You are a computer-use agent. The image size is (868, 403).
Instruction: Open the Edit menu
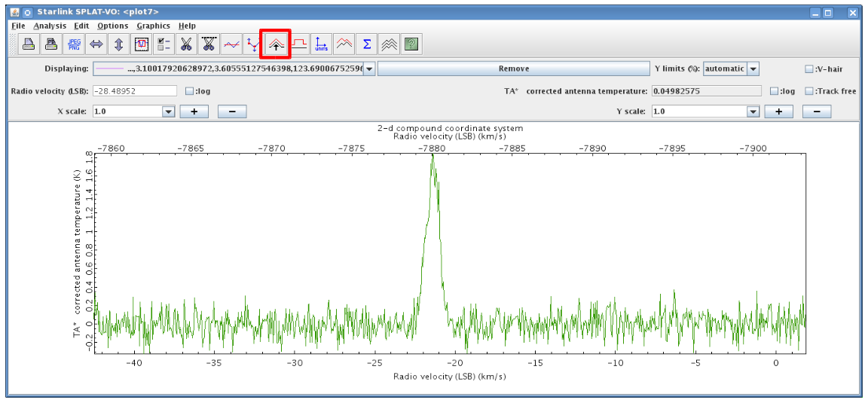(81, 26)
